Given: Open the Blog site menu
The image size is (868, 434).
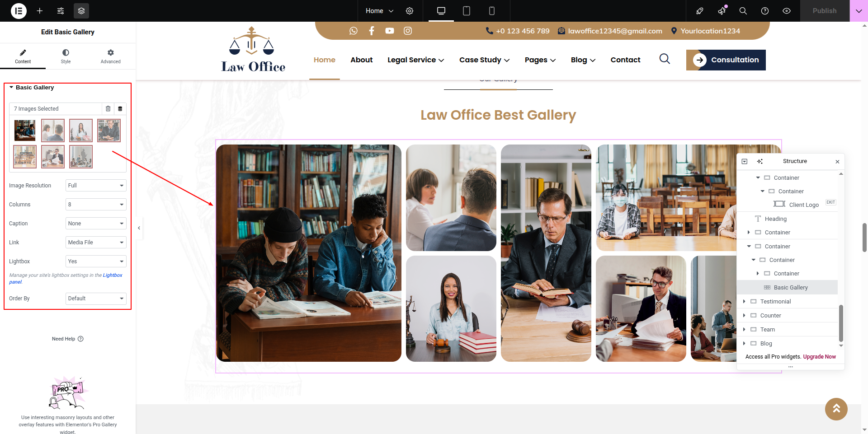Looking at the screenshot, I should pos(583,60).
